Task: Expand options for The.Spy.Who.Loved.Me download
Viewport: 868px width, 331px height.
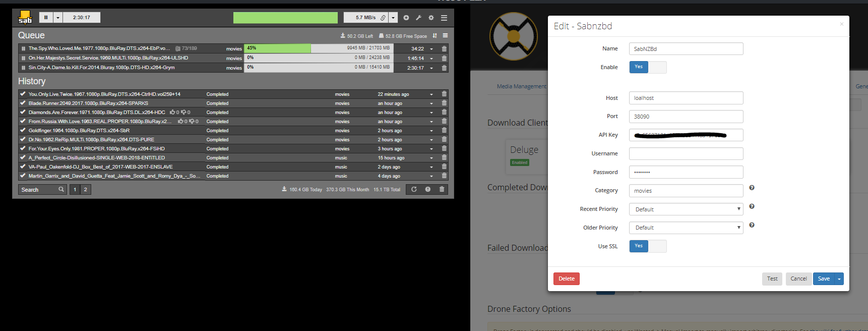Action: pos(431,49)
